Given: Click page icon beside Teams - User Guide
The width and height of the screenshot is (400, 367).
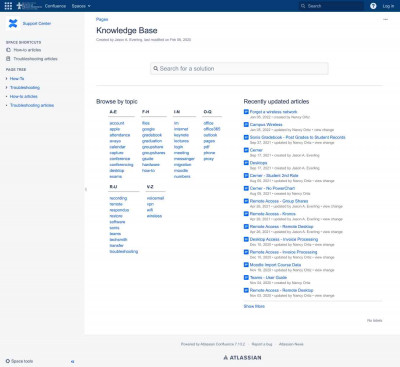Looking at the screenshot, I should pyautogui.click(x=246, y=277).
